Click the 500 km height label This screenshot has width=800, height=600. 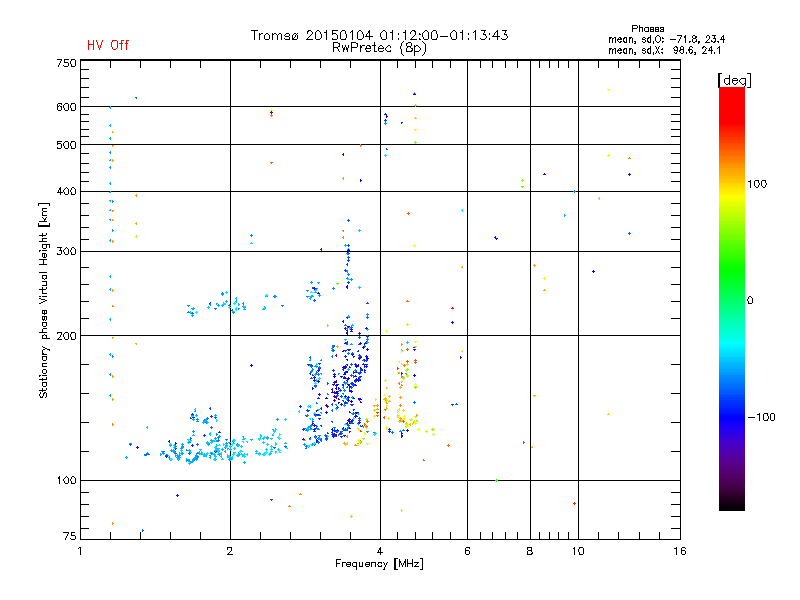(66, 145)
